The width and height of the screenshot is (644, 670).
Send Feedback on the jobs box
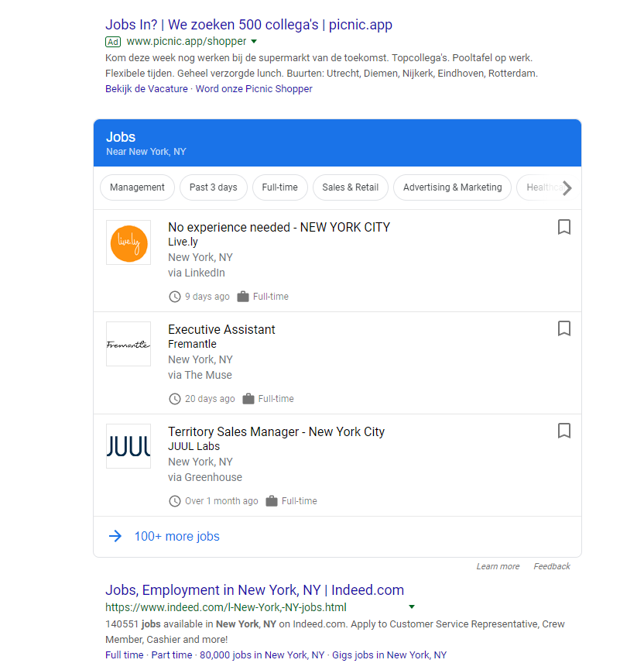click(552, 566)
